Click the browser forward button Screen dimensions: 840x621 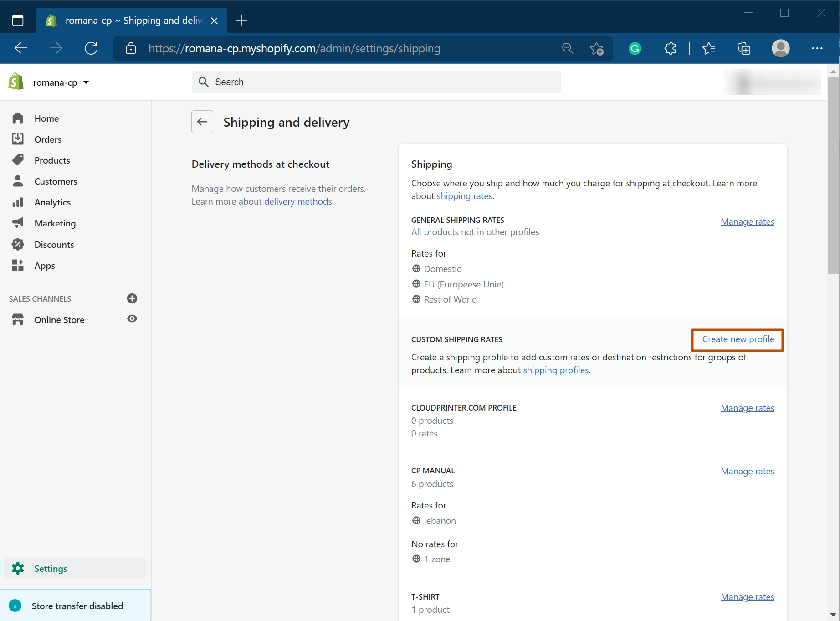(56, 48)
